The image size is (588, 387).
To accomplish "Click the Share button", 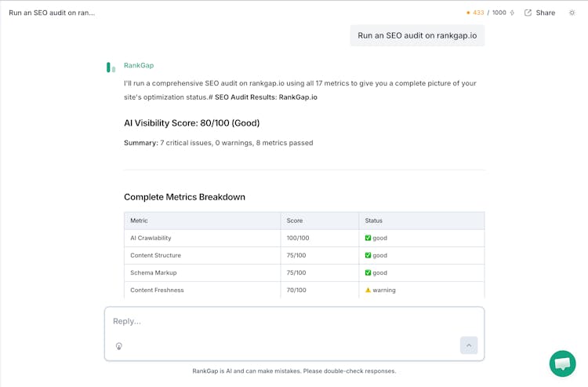I will [x=539, y=13].
